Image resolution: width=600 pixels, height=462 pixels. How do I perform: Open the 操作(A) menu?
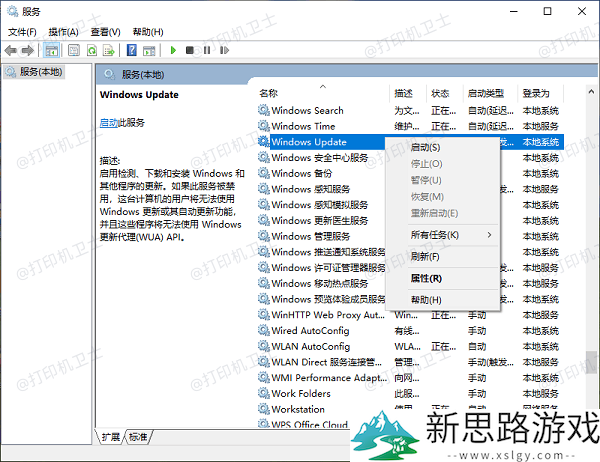point(64,32)
